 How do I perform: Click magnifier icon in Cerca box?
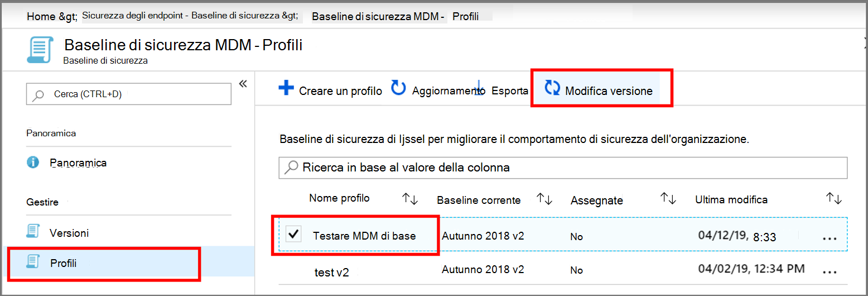(x=38, y=95)
